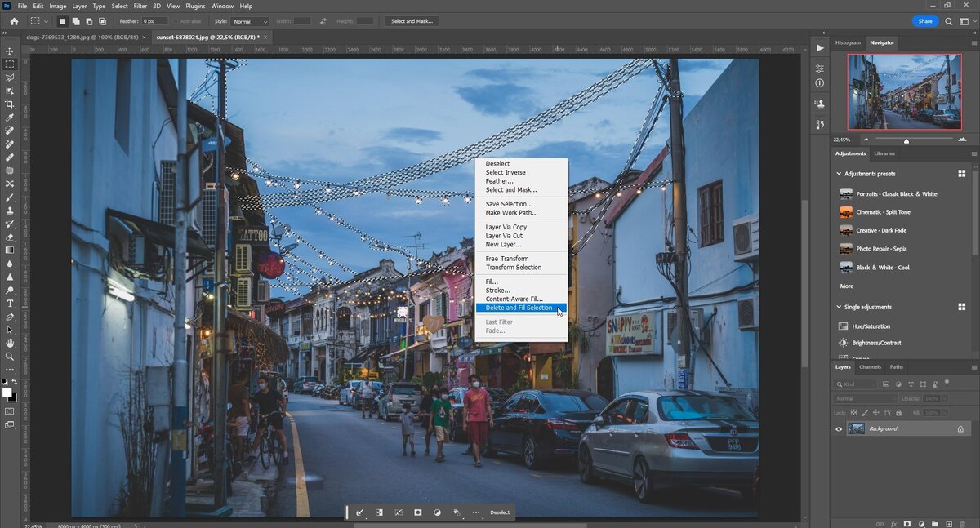Open Adjustments panel options menu
The image size is (980, 528).
[x=973, y=153]
